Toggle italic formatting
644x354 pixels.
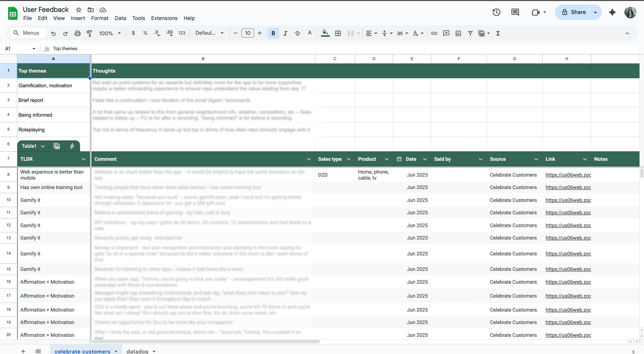[x=285, y=33]
